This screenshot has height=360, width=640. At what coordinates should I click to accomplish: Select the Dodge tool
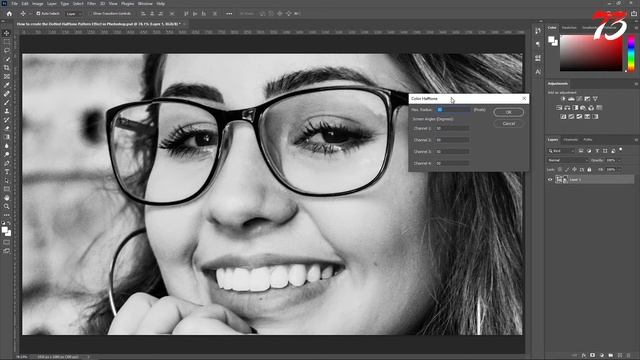tap(7, 154)
